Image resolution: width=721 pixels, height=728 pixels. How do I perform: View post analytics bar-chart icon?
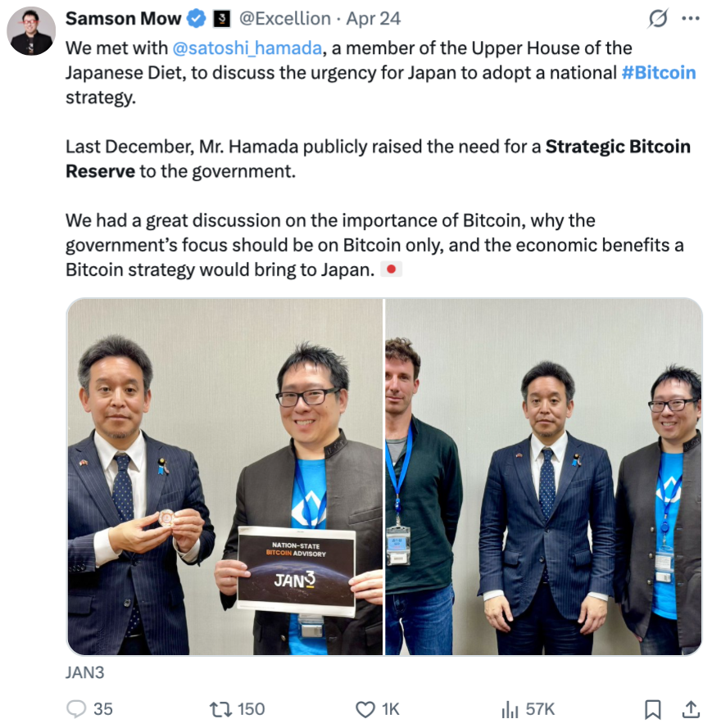(510, 709)
